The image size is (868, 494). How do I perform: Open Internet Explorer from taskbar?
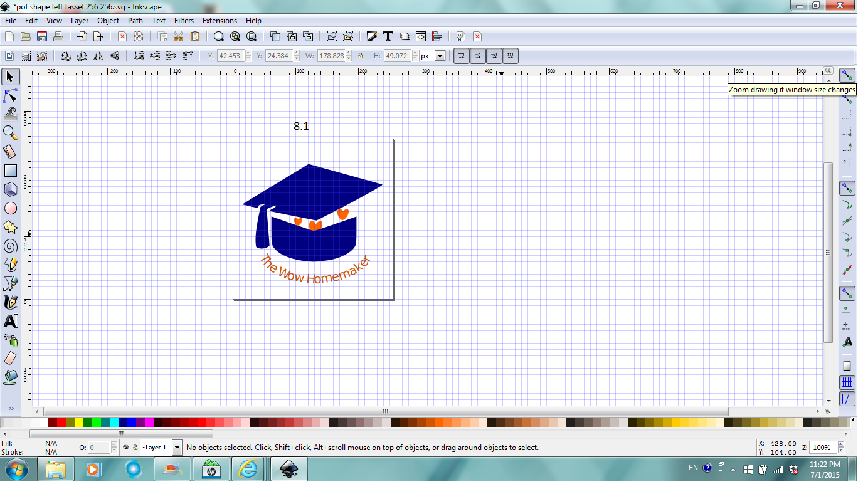248,469
